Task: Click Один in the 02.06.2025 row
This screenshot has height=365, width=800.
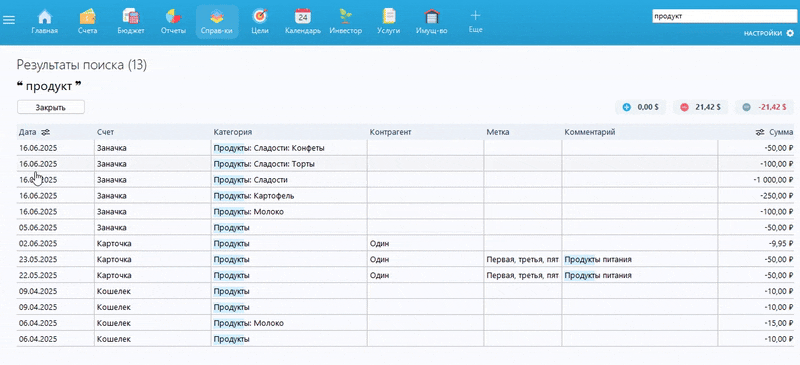Action: point(379,243)
